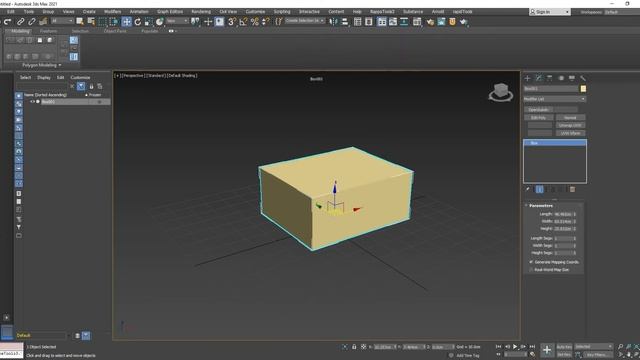Click the ViewCube in the viewport
Viewport: 640px width, 360px height.
pyautogui.click(x=501, y=92)
